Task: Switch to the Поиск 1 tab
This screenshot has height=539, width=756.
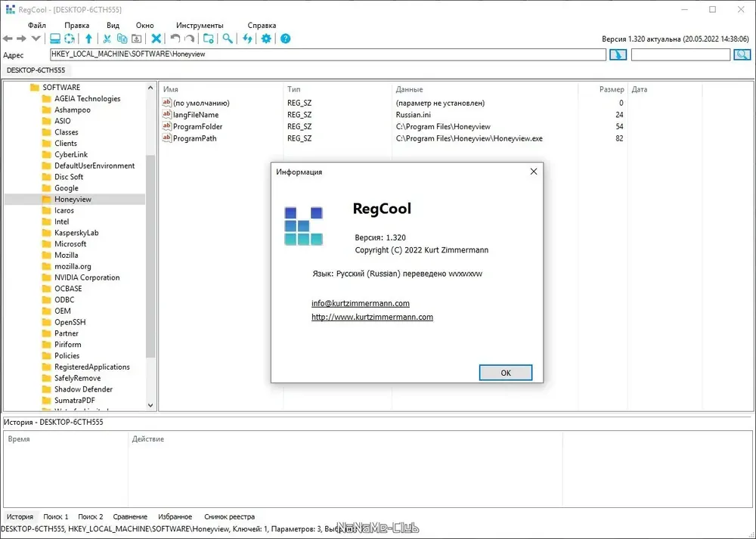Action: [56, 516]
